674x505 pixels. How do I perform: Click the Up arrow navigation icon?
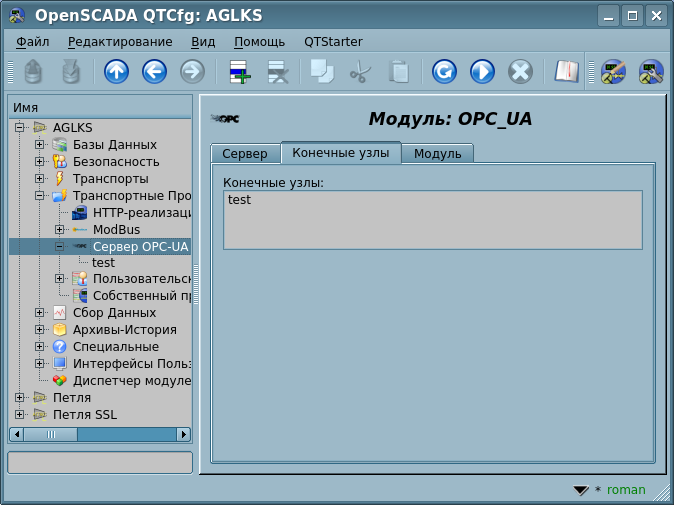pyautogui.click(x=116, y=72)
